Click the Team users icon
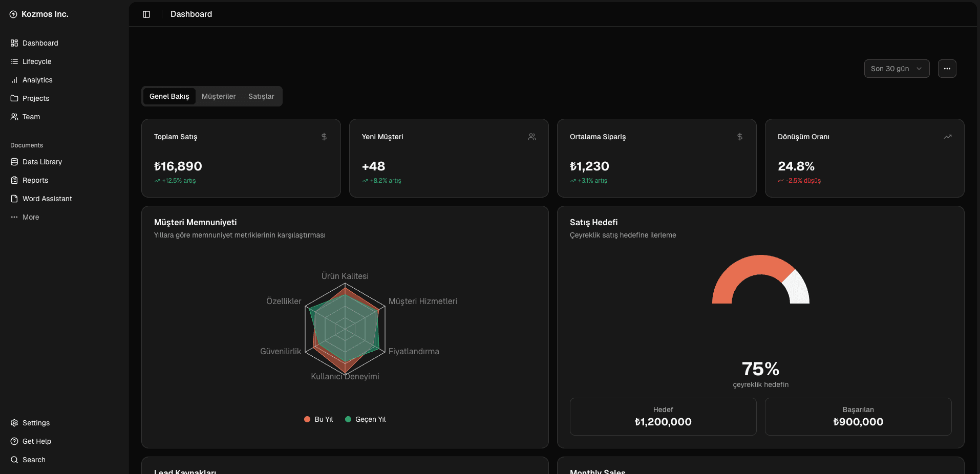 14,117
